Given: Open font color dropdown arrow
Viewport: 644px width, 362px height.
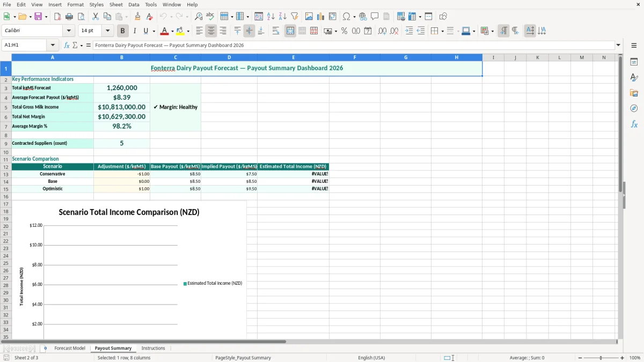Looking at the screenshot, I should [x=172, y=31].
